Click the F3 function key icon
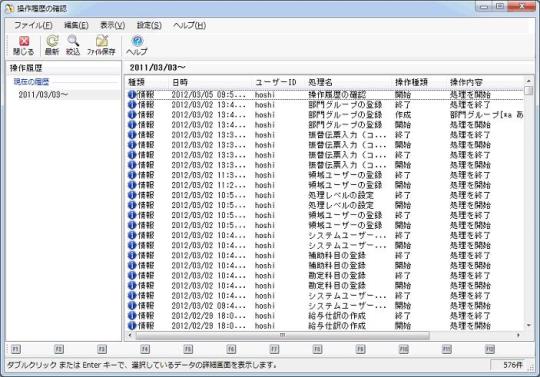540x377 pixels. click(102, 349)
